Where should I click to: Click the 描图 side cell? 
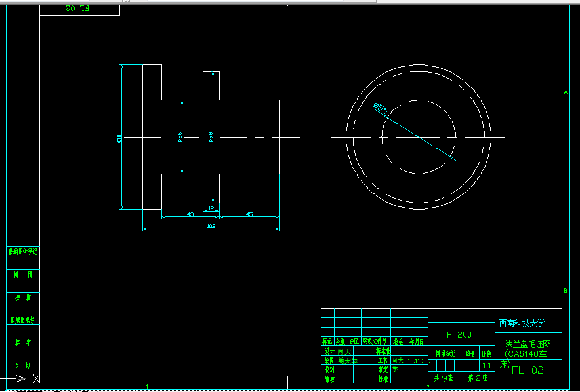pos(23,275)
